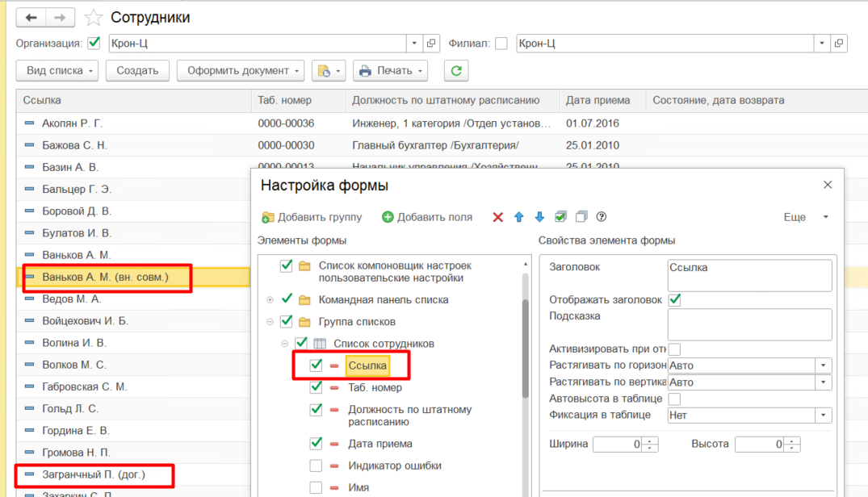Viewport: 868px width, 497px height.
Task: Move element up with blue arrow
Action: [x=519, y=217]
